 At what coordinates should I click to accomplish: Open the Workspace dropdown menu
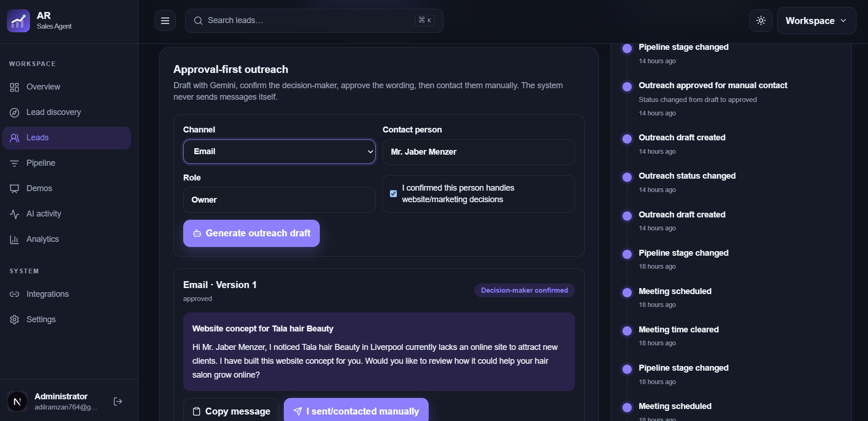816,21
